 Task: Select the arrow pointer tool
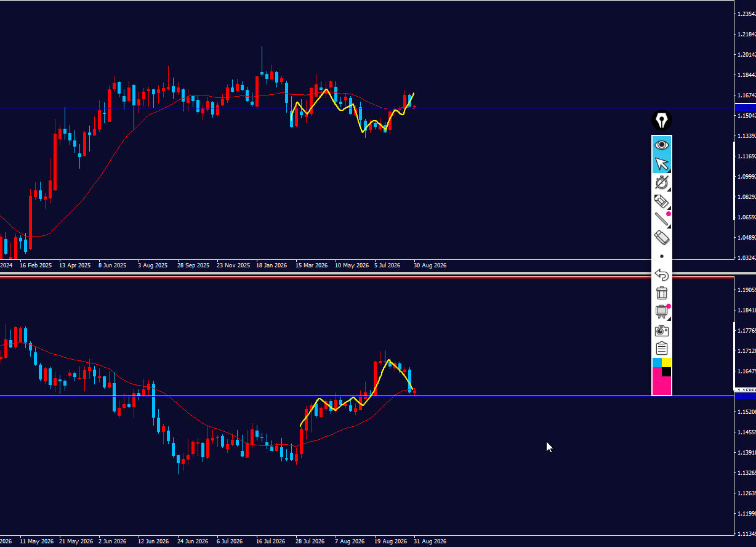pos(662,163)
